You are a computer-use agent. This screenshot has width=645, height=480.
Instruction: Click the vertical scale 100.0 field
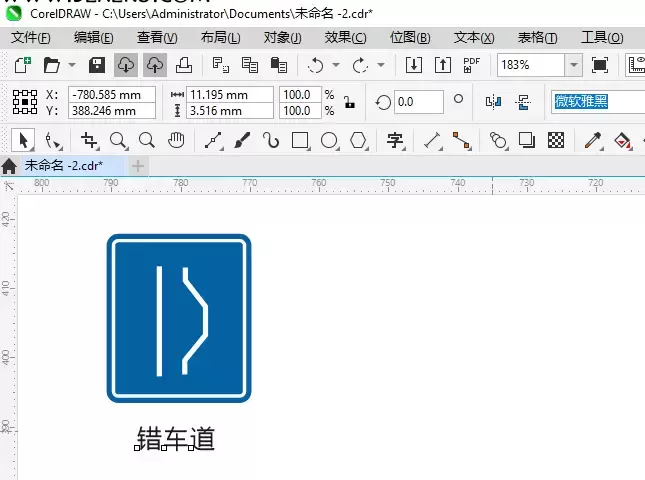click(300, 111)
